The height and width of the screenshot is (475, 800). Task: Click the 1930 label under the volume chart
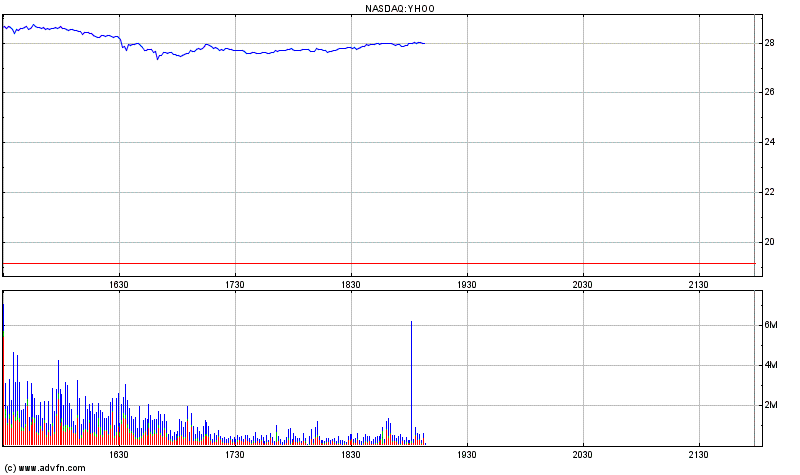click(466, 455)
